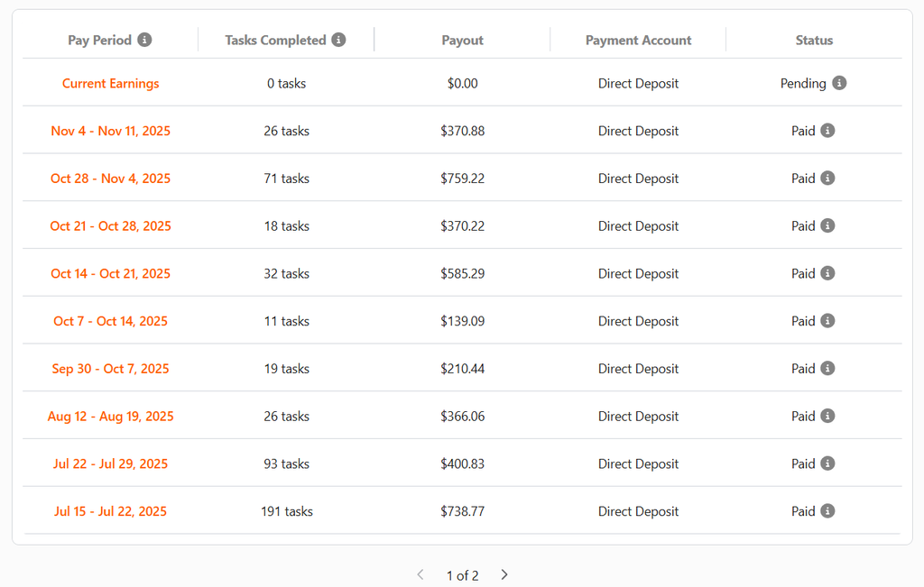This screenshot has width=924, height=587.
Task: Select the $370.88 payout value
Action: (x=463, y=131)
